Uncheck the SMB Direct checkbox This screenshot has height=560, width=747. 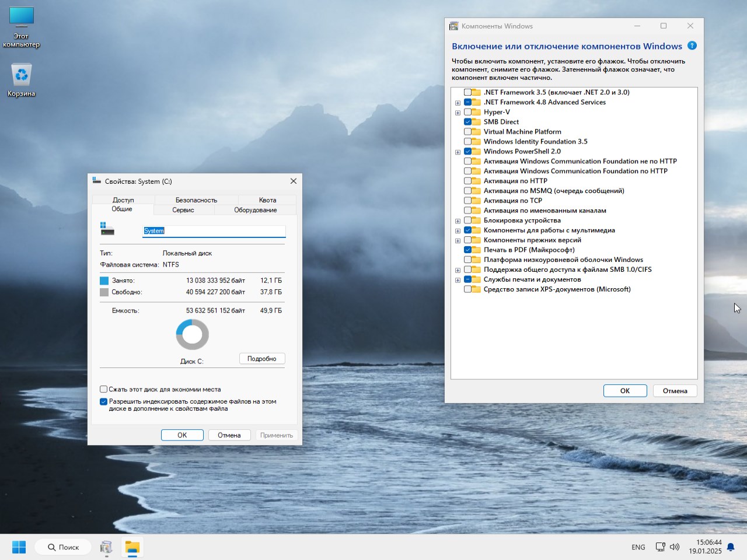pos(468,122)
